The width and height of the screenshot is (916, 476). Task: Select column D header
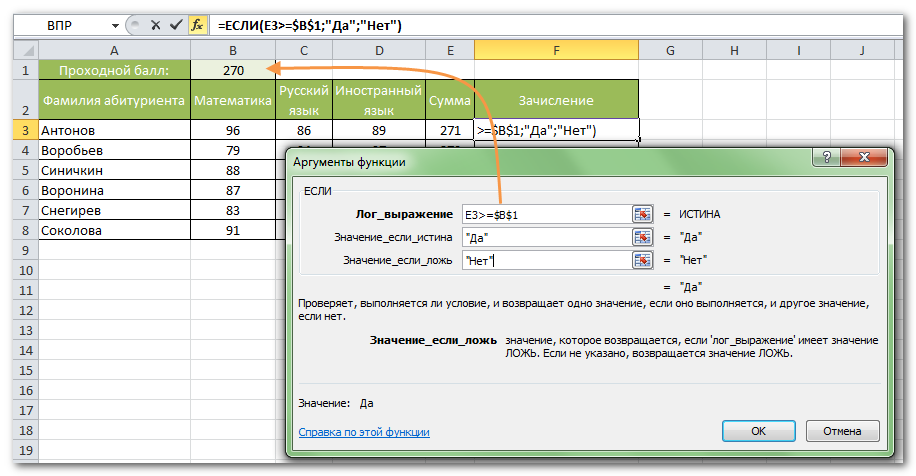(379, 50)
